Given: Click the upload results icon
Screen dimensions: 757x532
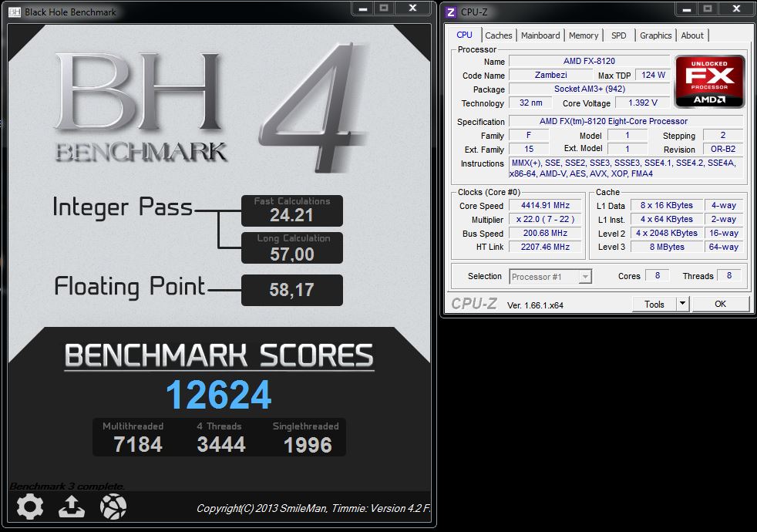Looking at the screenshot, I should (x=72, y=507).
